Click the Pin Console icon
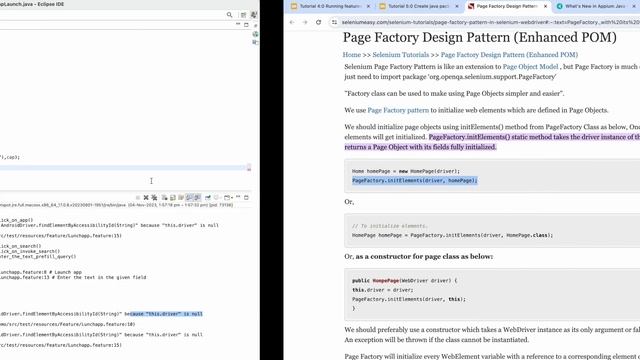Screen dimensions: 640x360 208,198
